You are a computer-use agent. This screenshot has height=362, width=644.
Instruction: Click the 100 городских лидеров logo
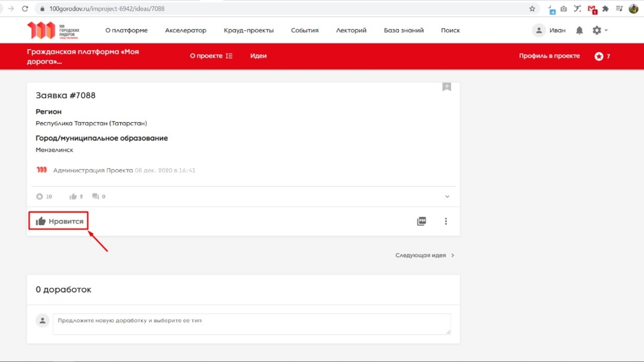pos(53,31)
